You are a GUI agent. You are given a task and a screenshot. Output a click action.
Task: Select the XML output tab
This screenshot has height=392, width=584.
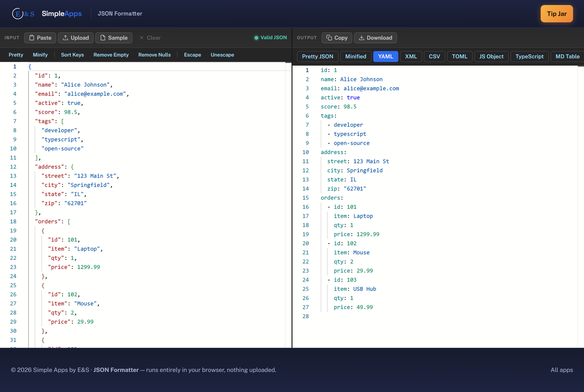click(x=411, y=57)
